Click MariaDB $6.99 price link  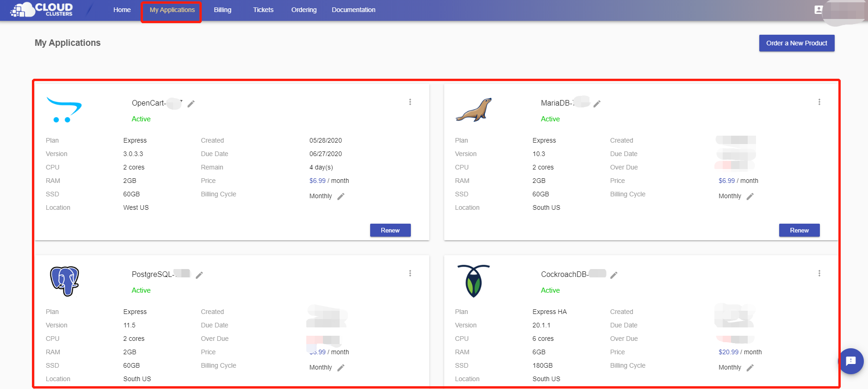point(726,181)
